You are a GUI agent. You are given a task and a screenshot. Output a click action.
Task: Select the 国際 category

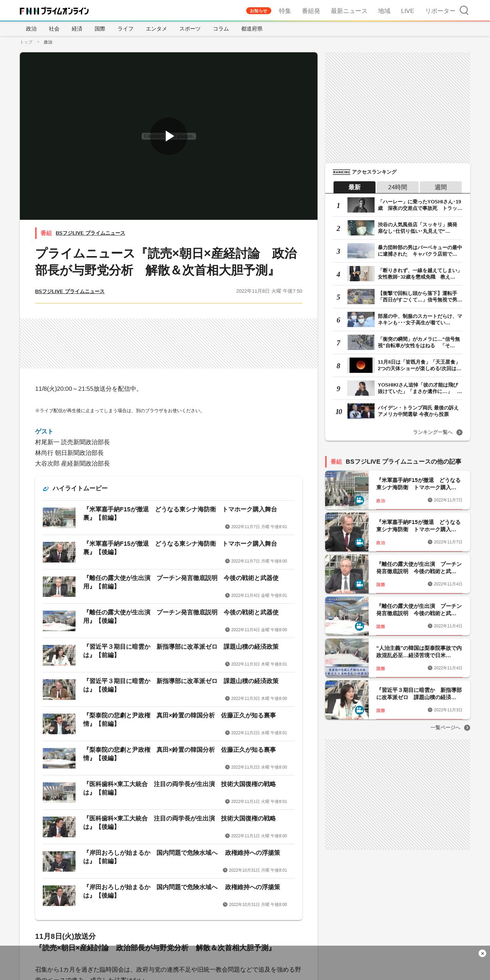pyautogui.click(x=100, y=29)
